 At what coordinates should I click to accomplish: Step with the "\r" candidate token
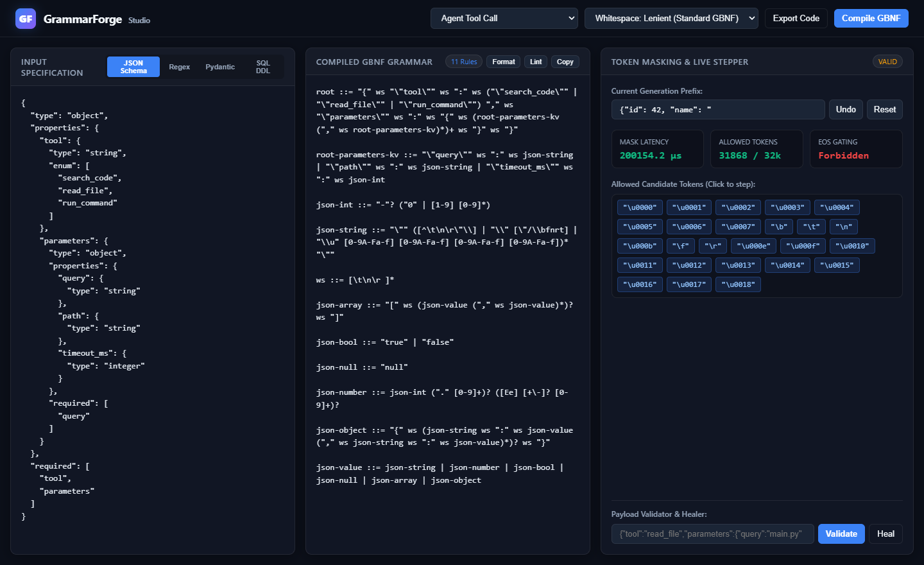(713, 246)
